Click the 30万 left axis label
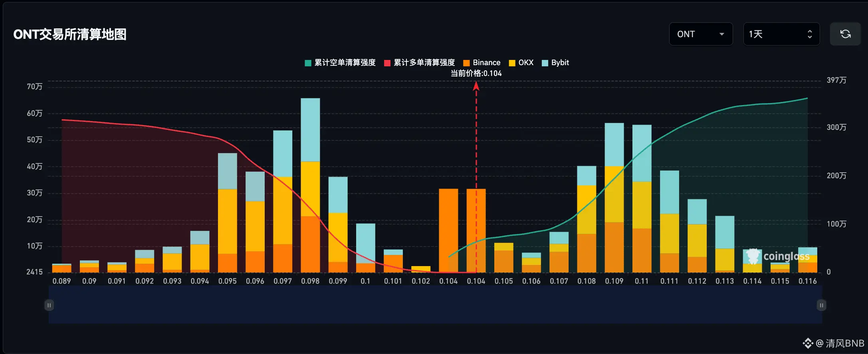This screenshot has width=868, height=354. (35, 193)
